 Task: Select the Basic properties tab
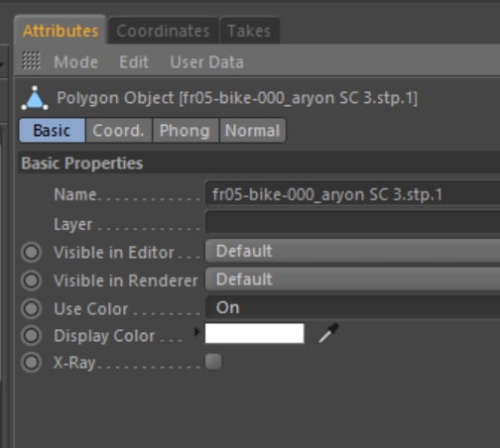tap(52, 131)
